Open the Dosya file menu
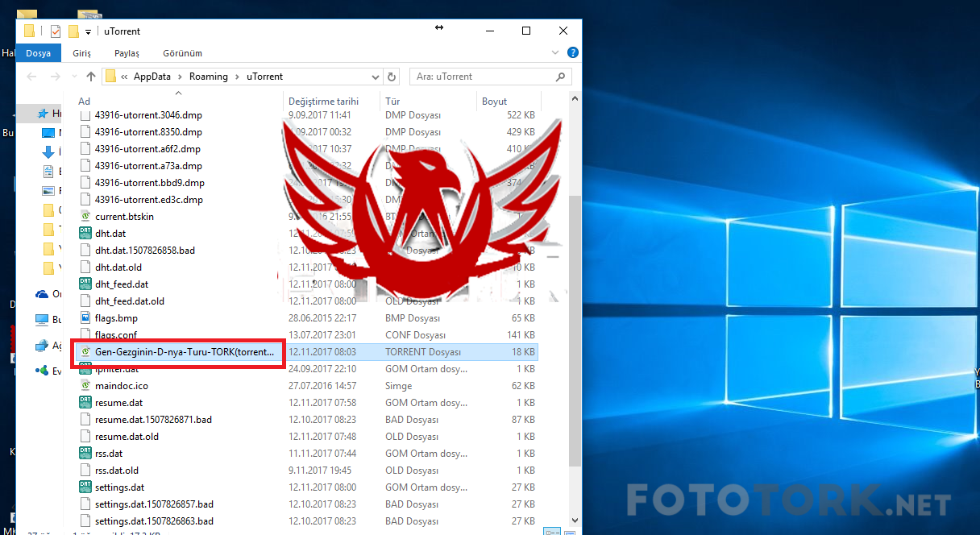 [x=39, y=53]
